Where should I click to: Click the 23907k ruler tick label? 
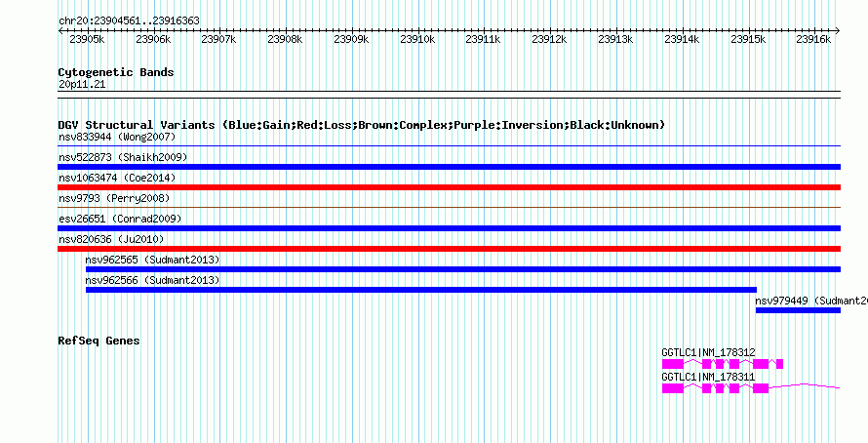(218, 39)
